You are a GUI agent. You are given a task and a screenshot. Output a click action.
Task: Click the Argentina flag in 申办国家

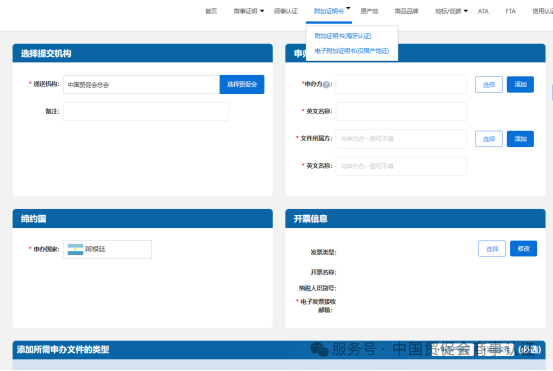[x=75, y=249]
